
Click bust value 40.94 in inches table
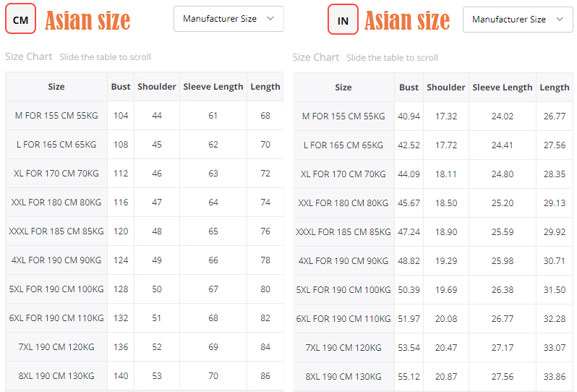[409, 116]
